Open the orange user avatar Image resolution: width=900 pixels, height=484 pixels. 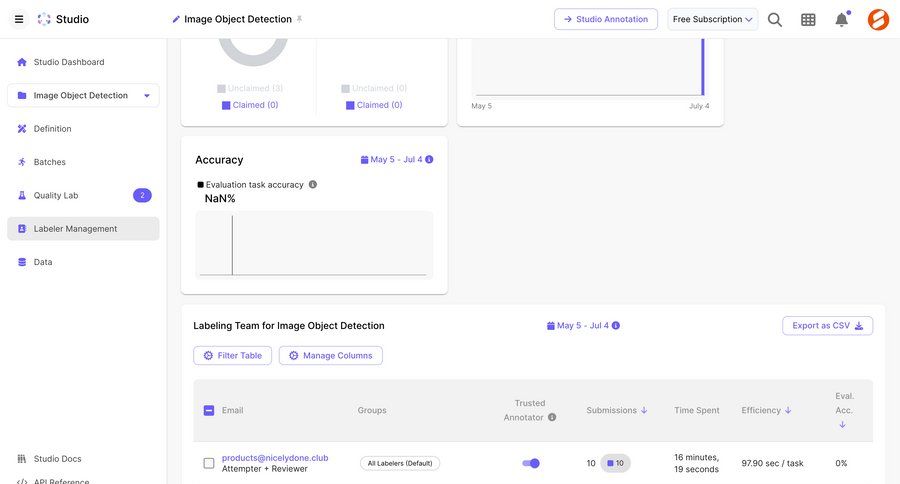878,20
